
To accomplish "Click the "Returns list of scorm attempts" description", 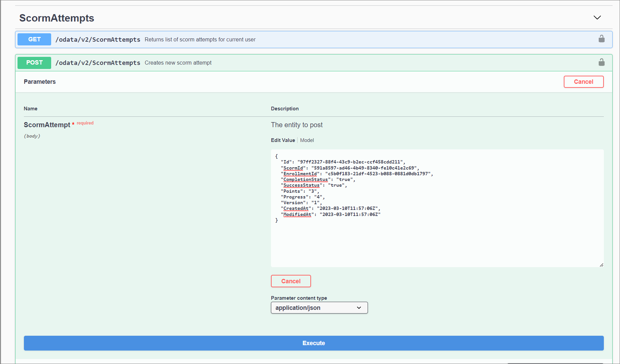I will [200, 40].
